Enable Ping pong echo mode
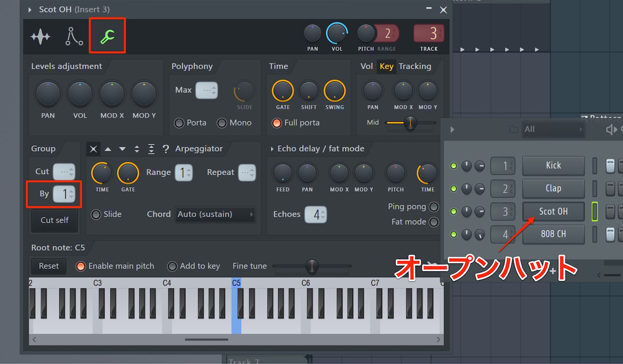This screenshot has height=364, width=623. pos(434,207)
